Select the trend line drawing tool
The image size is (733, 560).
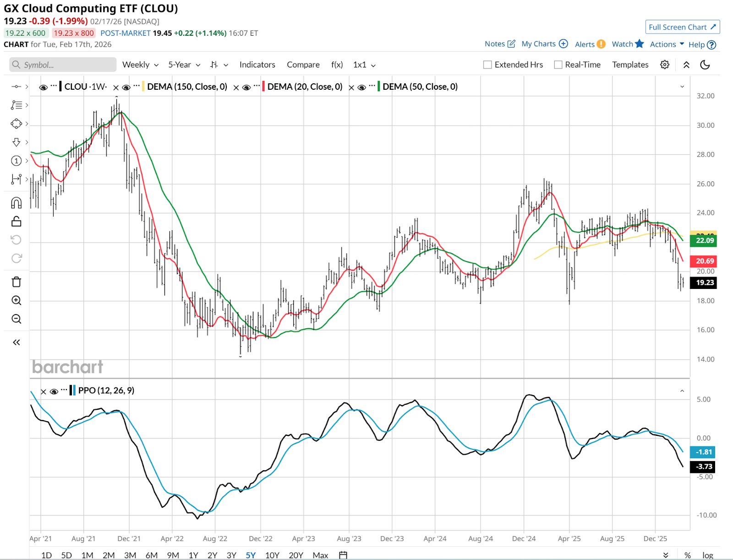[x=16, y=87]
